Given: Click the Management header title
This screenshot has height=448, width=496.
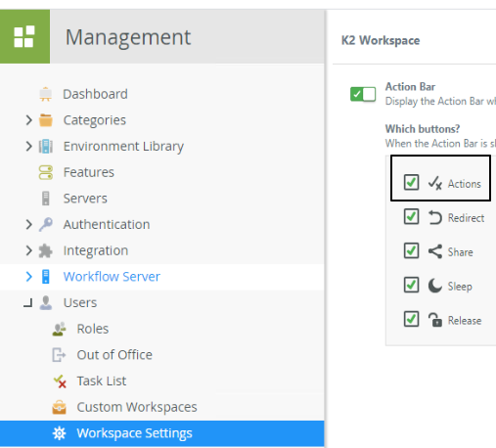Looking at the screenshot, I should [x=128, y=37].
